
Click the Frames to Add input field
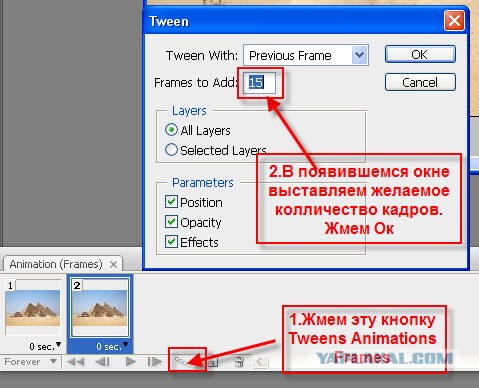(261, 82)
